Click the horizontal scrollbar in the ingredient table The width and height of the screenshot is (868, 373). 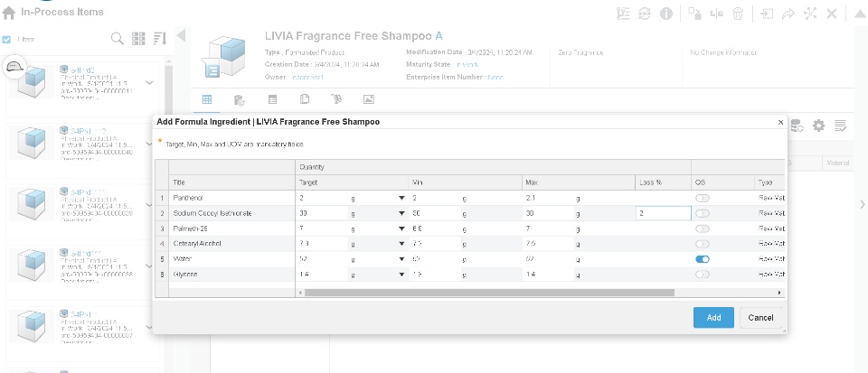coord(488,293)
